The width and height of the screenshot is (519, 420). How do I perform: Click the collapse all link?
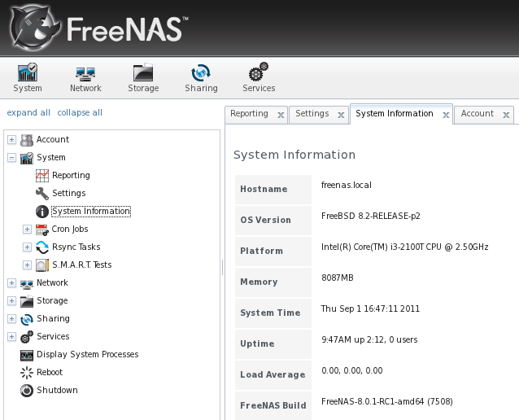click(x=80, y=112)
